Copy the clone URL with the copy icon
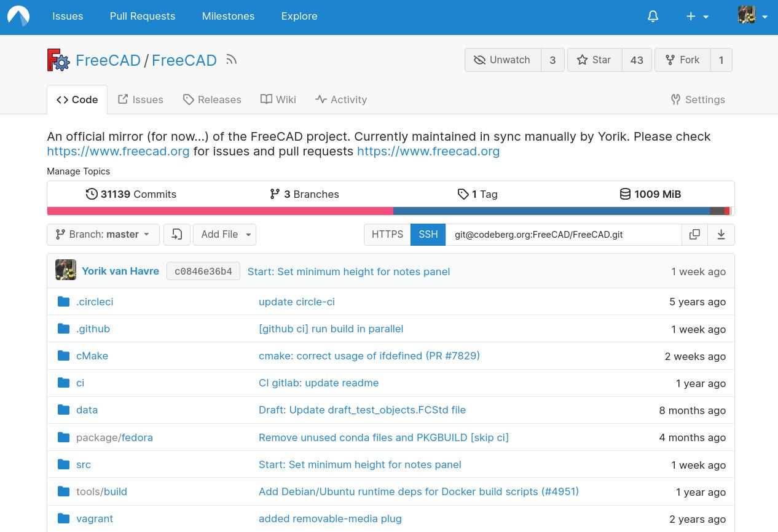778x532 pixels. tap(694, 235)
